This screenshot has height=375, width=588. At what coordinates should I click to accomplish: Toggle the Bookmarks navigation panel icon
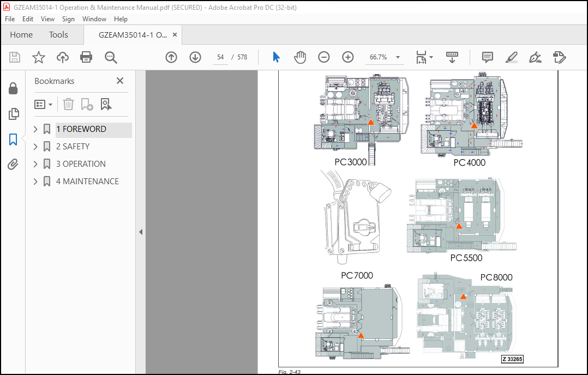[x=13, y=140]
